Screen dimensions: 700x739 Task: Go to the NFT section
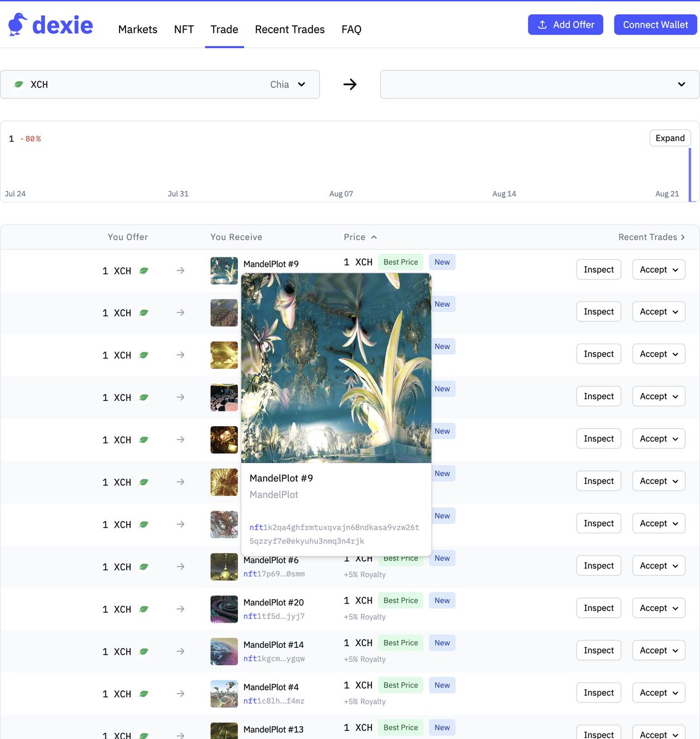(x=184, y=29)
